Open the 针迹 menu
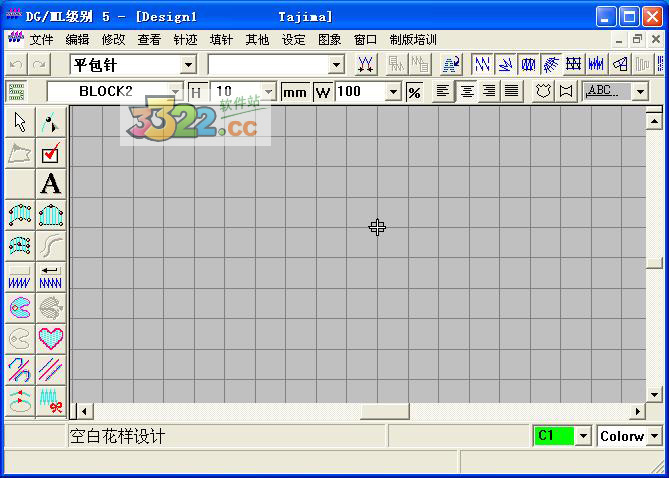Image resolution: width=669 pixels, height=478 pixels. (185, 40)
